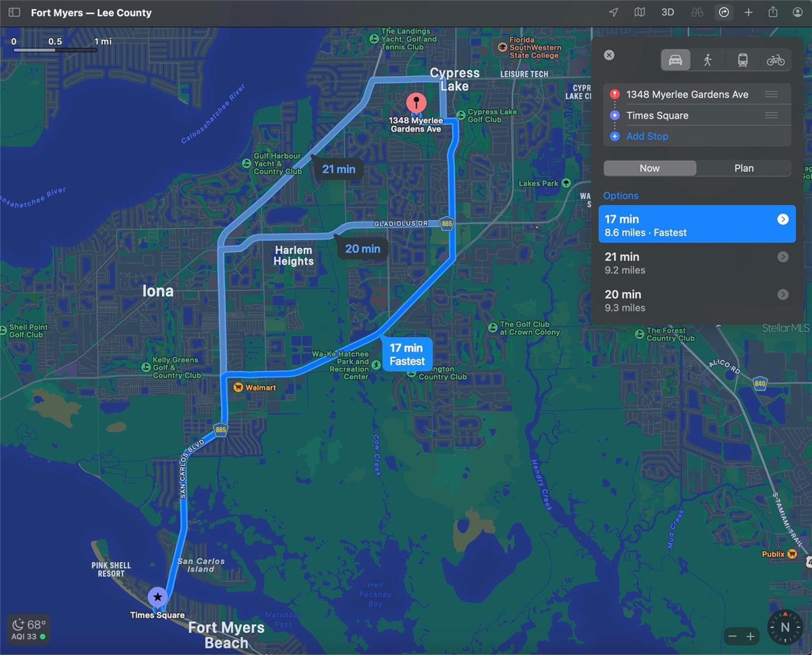Click the plus icon in toolbar

(749, 12)
